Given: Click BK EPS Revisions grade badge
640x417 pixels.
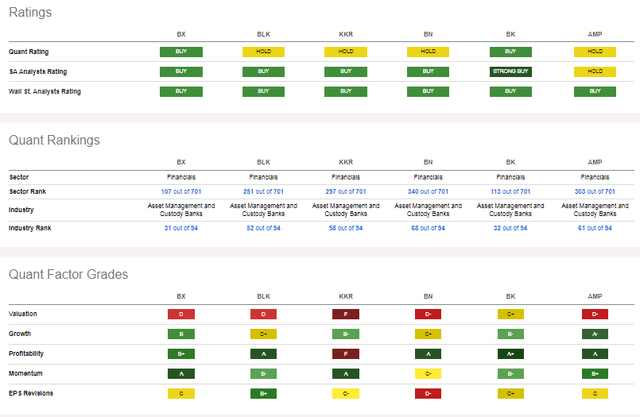Looking at the screenshot, I should click(x=511, y=394).
